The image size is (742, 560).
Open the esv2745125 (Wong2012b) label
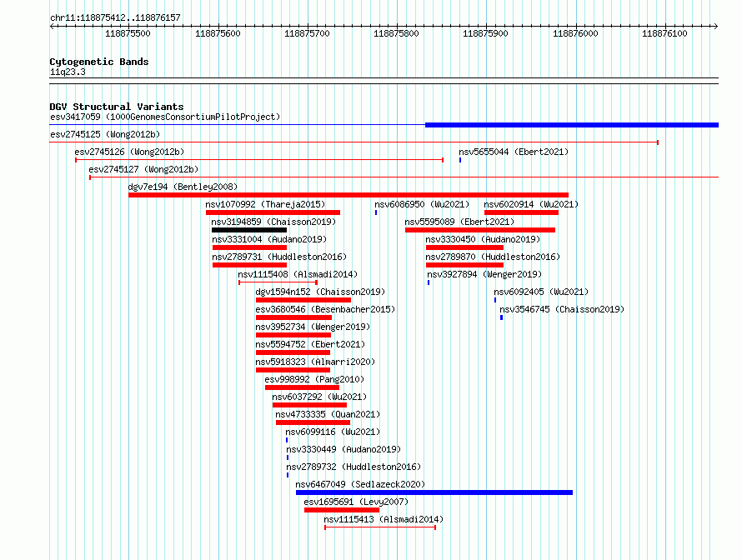point(105,134)
